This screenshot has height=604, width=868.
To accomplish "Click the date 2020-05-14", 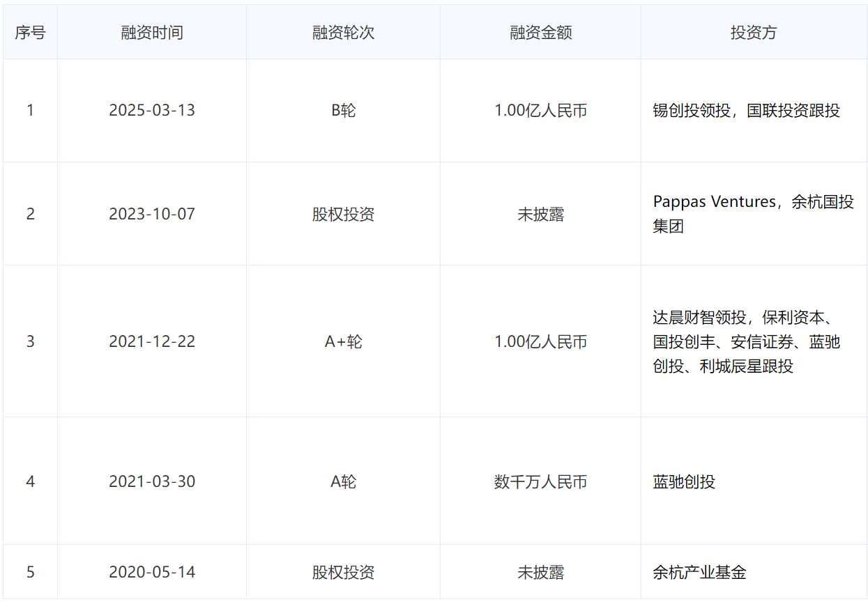I will point(152,573).
